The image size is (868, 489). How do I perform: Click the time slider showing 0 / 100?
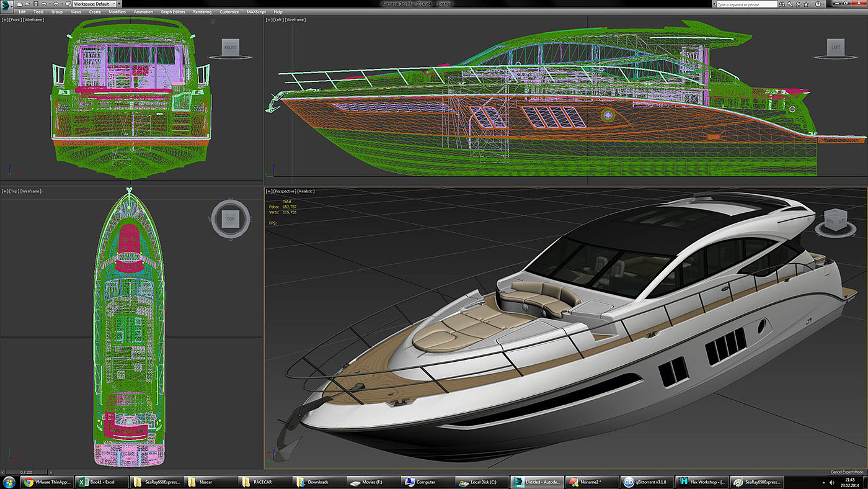26,472
